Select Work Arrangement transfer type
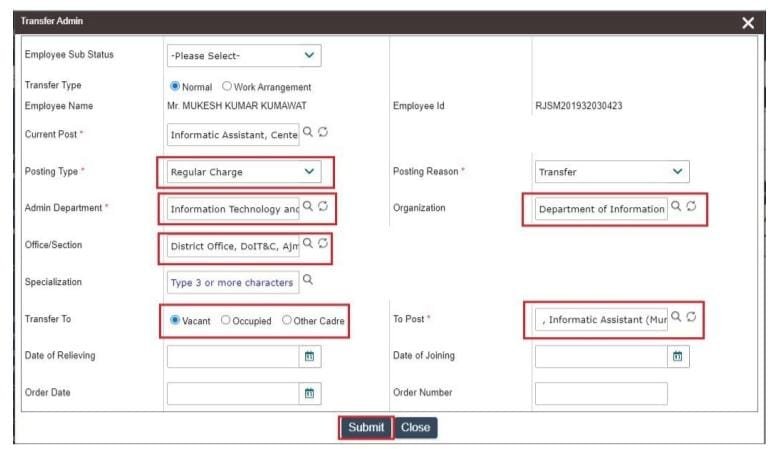781x449 pixels. coord(227,86)
